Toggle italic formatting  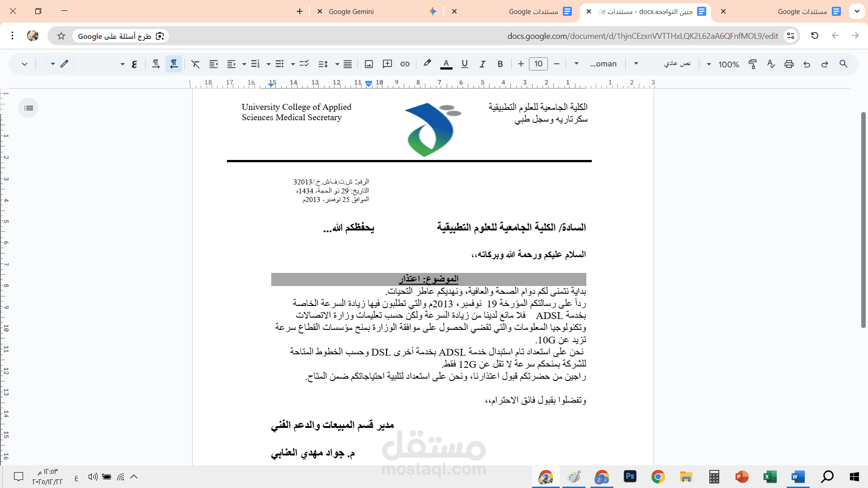(482, 64)
